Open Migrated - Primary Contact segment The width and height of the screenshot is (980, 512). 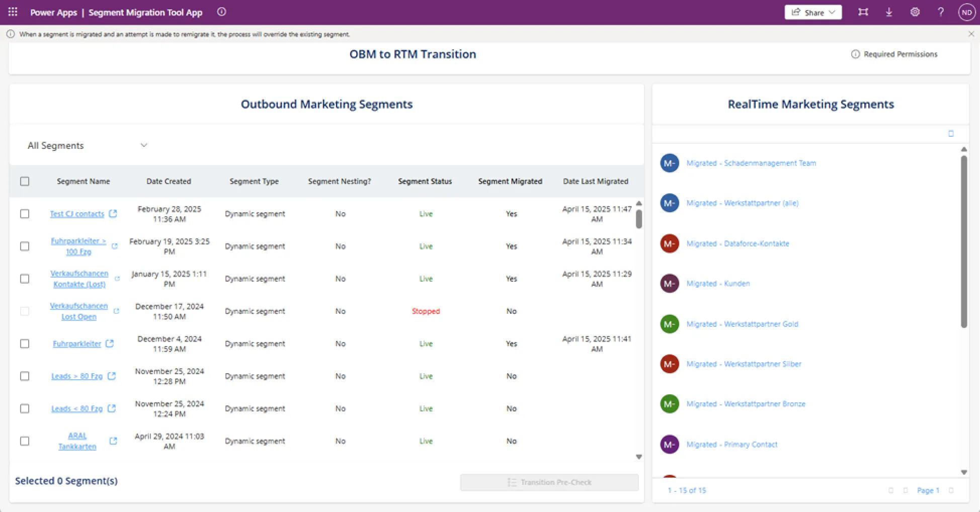click(x=732, y=445)
